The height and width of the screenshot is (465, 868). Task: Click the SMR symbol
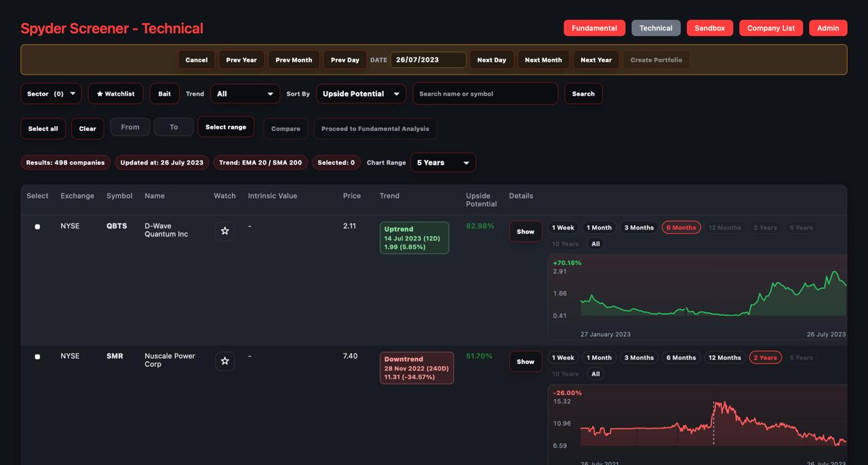click(115, 356)
